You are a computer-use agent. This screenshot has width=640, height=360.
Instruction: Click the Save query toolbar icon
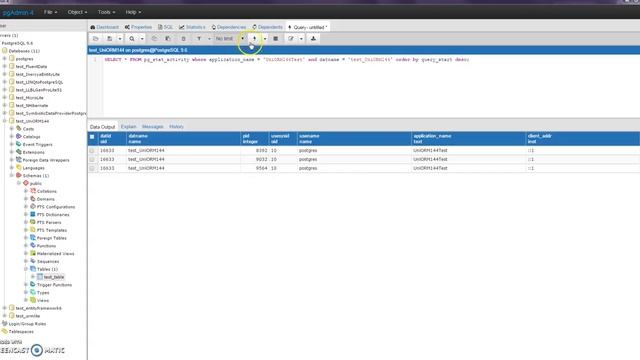click(x=109, y=39)
